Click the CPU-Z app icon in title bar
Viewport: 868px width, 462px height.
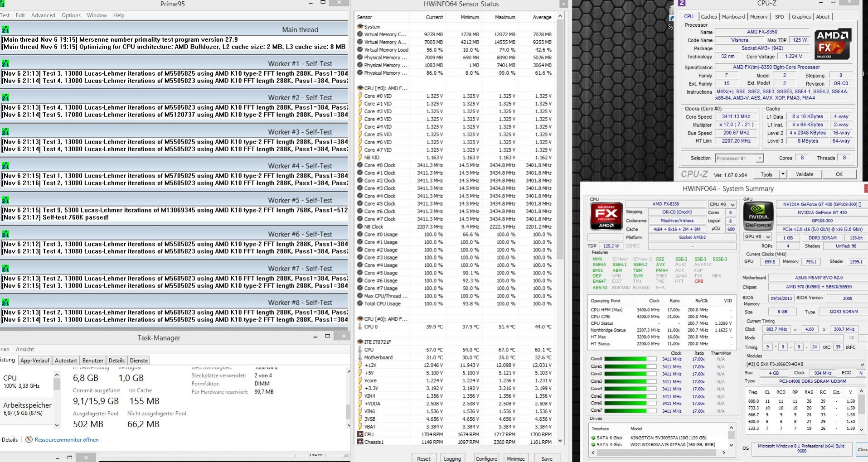pos(681,3)
